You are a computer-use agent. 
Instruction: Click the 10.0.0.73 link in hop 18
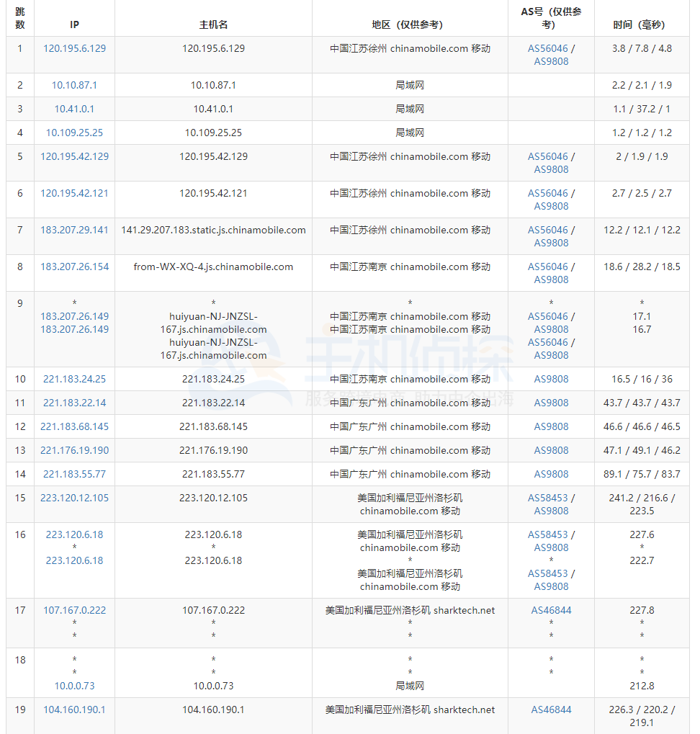pyautogui.click(x=74, y=686)
